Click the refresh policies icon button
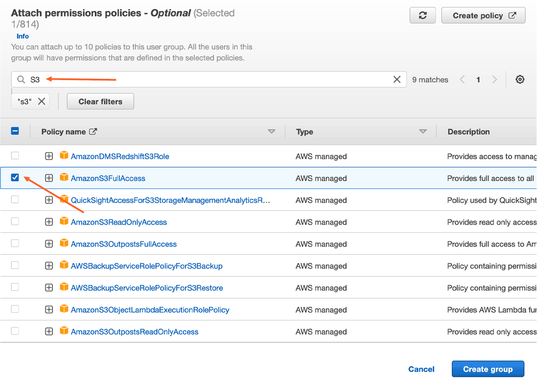The height and width of the screenshot is (392, 537). 423,16
